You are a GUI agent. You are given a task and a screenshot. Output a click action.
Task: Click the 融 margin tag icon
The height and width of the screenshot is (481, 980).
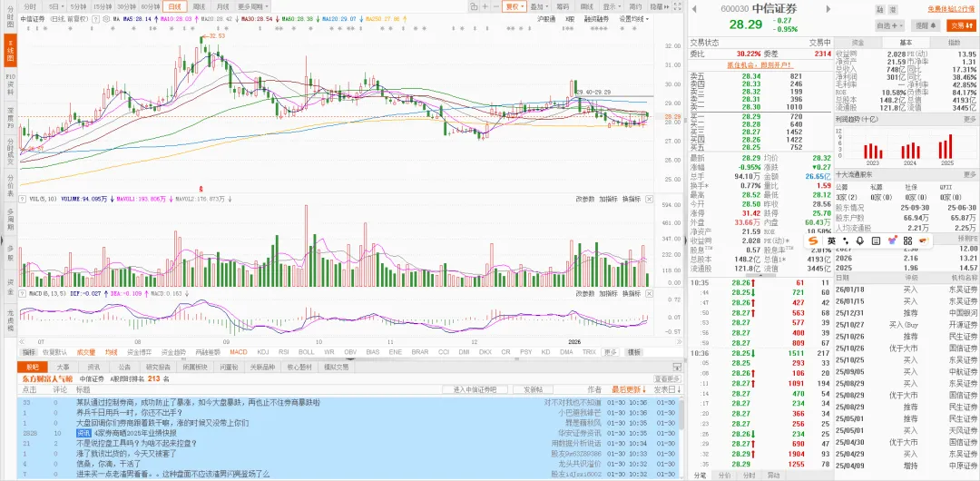880,9
